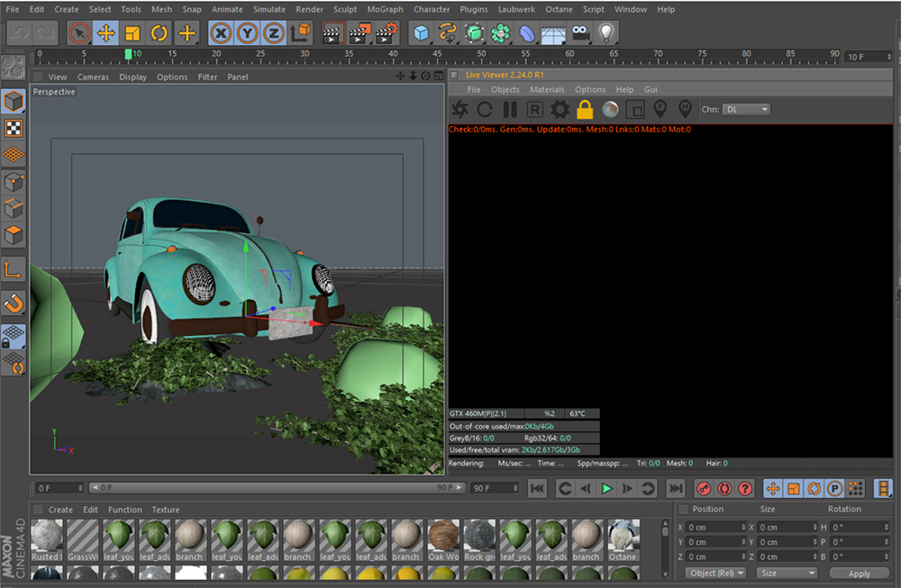This screenshot has width=901, height=588.
Task: Open the Light object icon
Action: point(607,34)
